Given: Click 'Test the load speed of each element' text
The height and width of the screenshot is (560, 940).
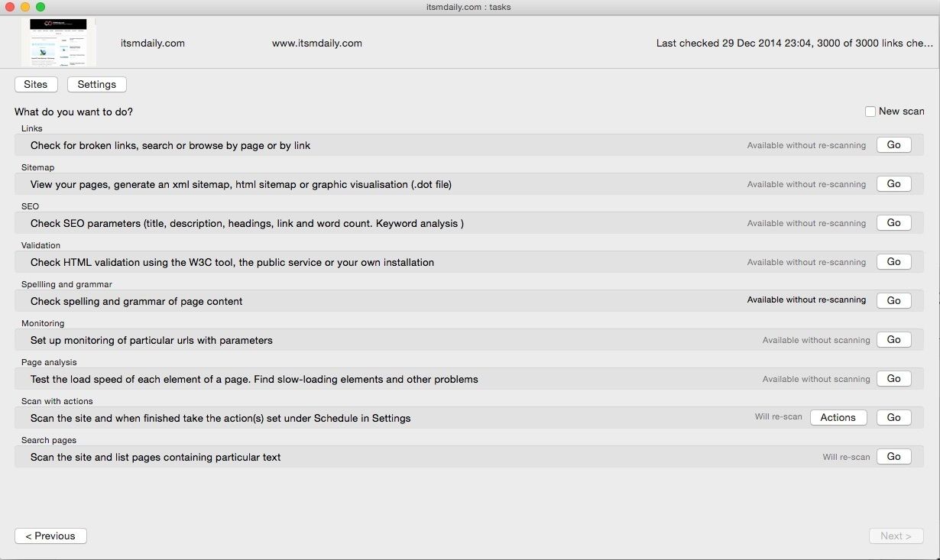Looking at the screenshot, I should [254, 379].
